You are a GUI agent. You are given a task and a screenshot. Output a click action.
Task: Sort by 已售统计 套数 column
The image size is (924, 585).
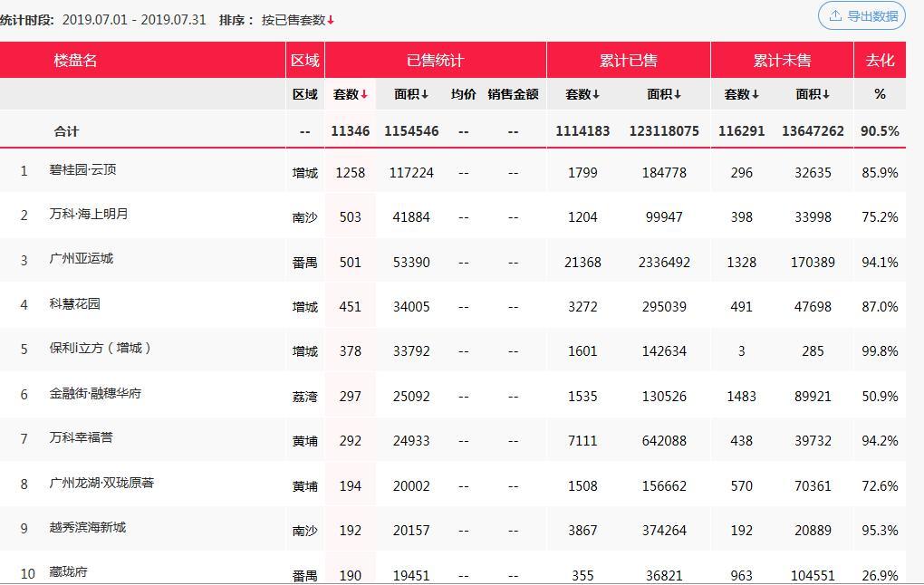pos(350,94)
